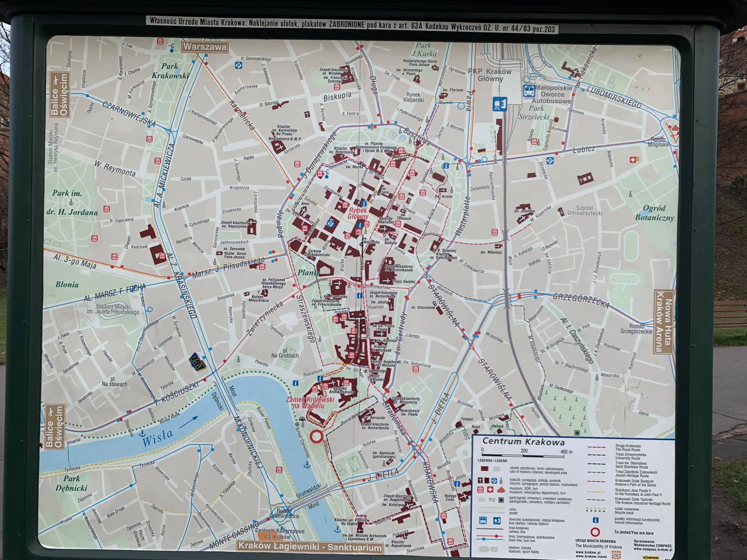Image resolution: width=747 pixels, height=560 pixels.
Task: Tap the military cemetery icon in the legend
Action: coord(501,500)
